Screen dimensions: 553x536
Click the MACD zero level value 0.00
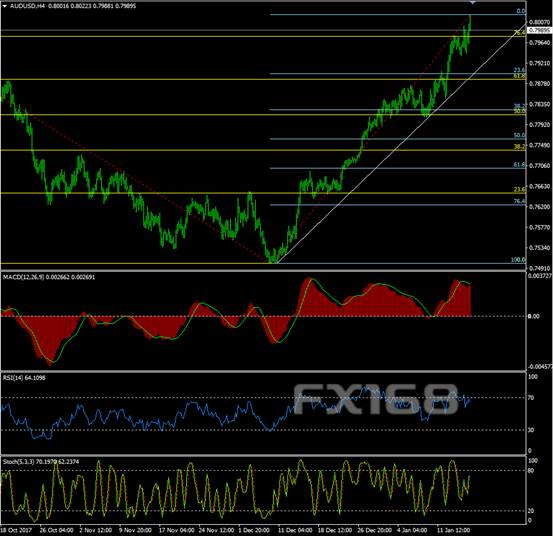(x=534, y=316)
